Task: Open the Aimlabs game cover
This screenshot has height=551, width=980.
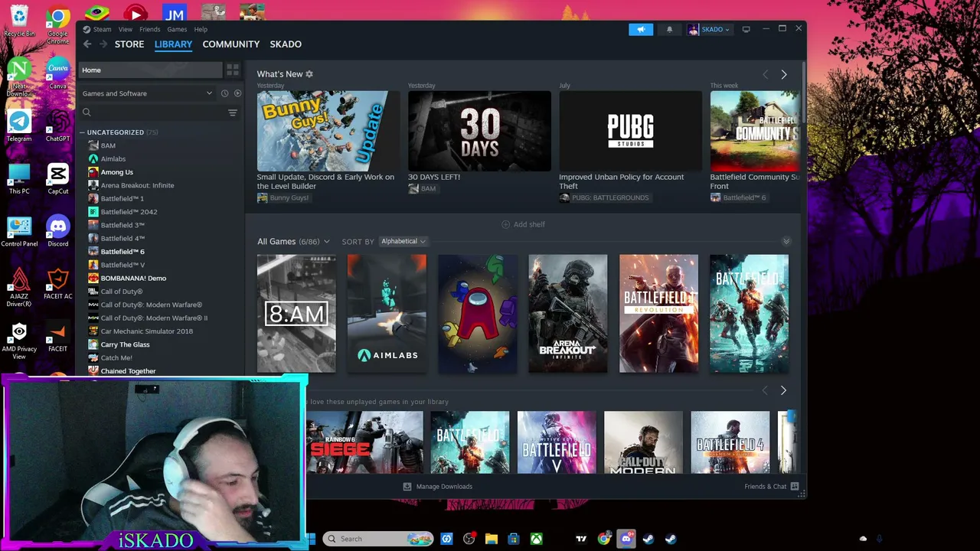Action: tap(387, 314)
